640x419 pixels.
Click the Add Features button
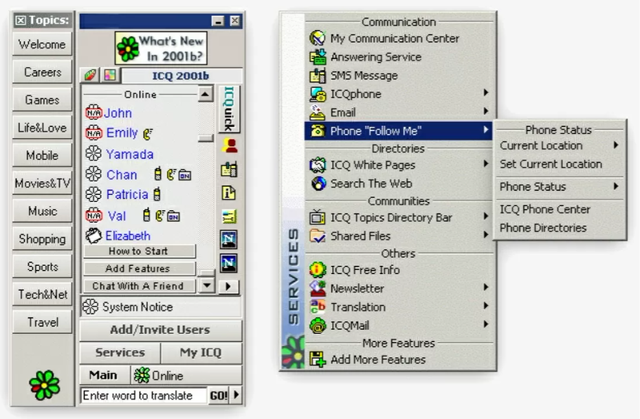[x=140, y=268]
